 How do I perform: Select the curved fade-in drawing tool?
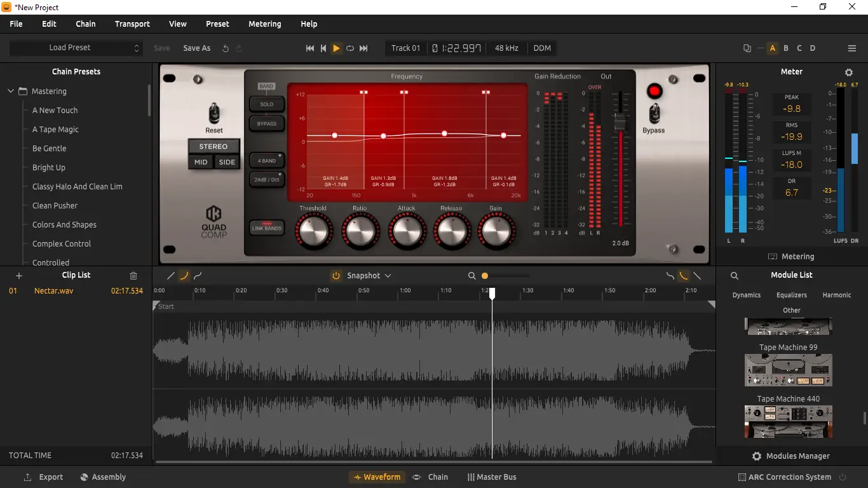(x=184, y=276)
